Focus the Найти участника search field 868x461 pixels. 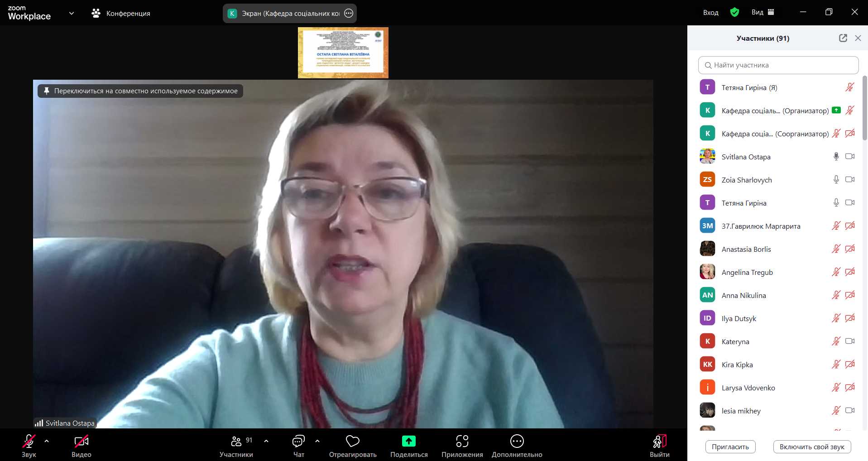pos(778,65)
